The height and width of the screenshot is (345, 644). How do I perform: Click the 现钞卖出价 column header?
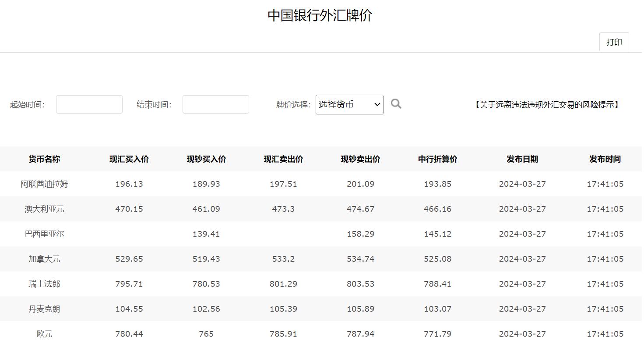360,159
